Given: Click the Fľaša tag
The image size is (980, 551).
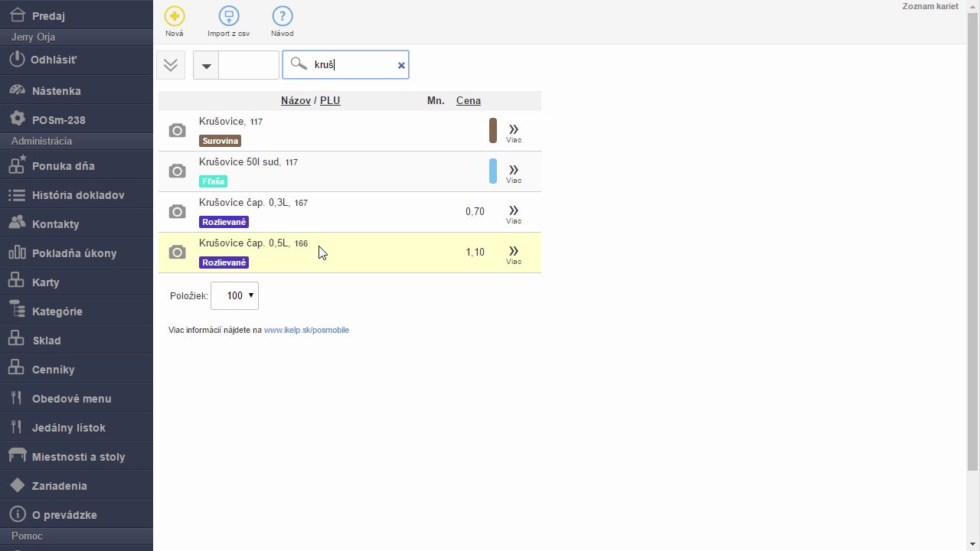Looking at the screenshot, I should coord(213,181).
